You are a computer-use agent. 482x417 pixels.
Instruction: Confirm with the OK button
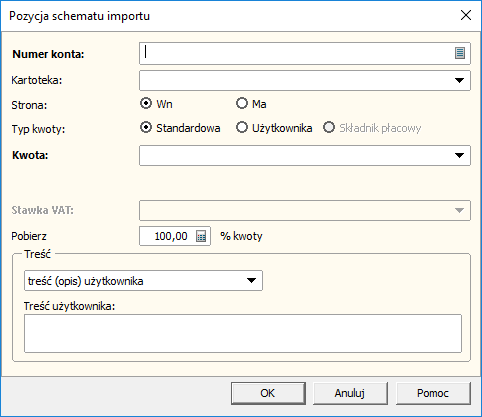[x=268, y=393]
